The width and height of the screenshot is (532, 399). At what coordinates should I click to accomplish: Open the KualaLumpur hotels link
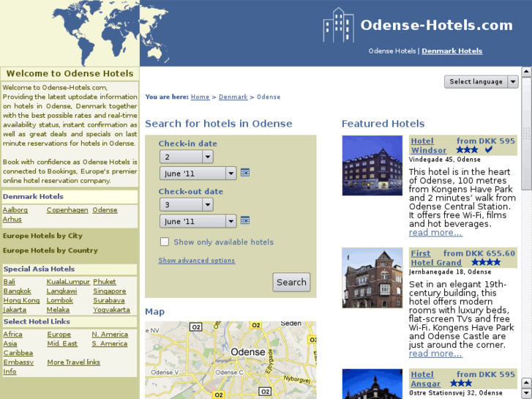68,282
